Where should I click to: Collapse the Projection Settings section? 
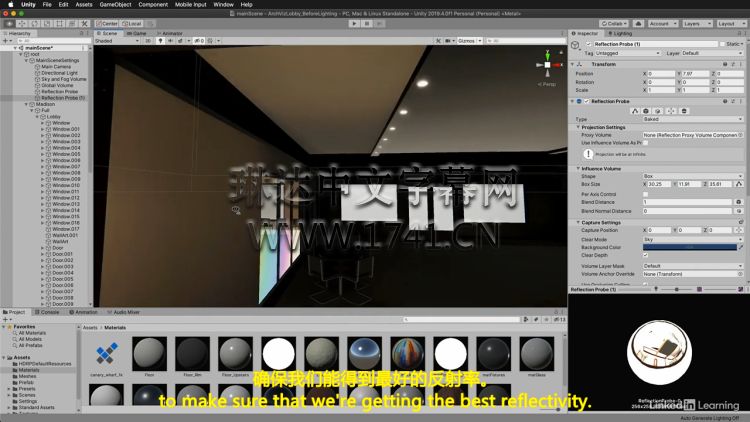578,127
